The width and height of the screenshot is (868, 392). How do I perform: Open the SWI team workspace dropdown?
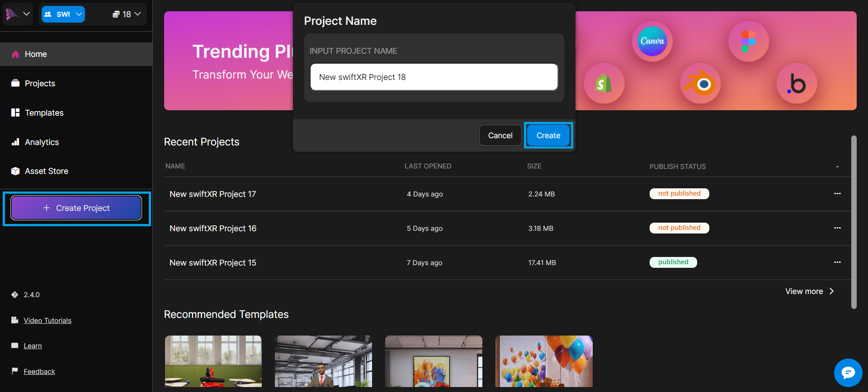(63, 14)
